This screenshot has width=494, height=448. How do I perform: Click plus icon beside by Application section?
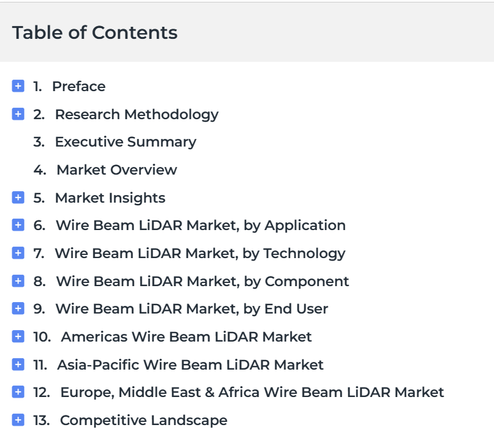[18, 225]
